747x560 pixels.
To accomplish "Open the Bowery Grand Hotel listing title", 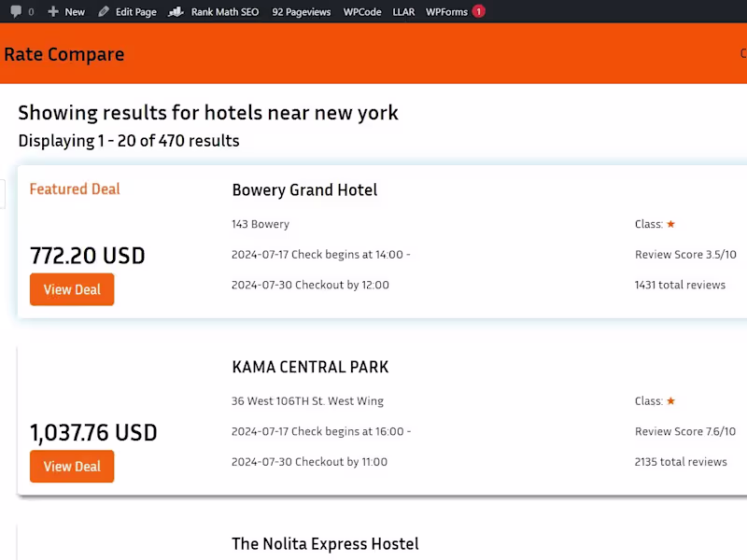I will click(304, 190).
